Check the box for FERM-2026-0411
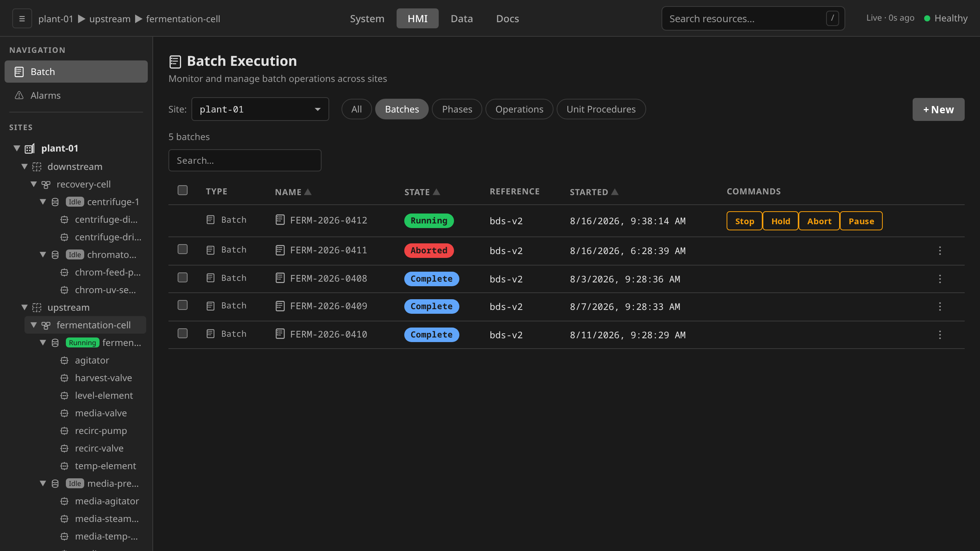 tap(183, 249)
